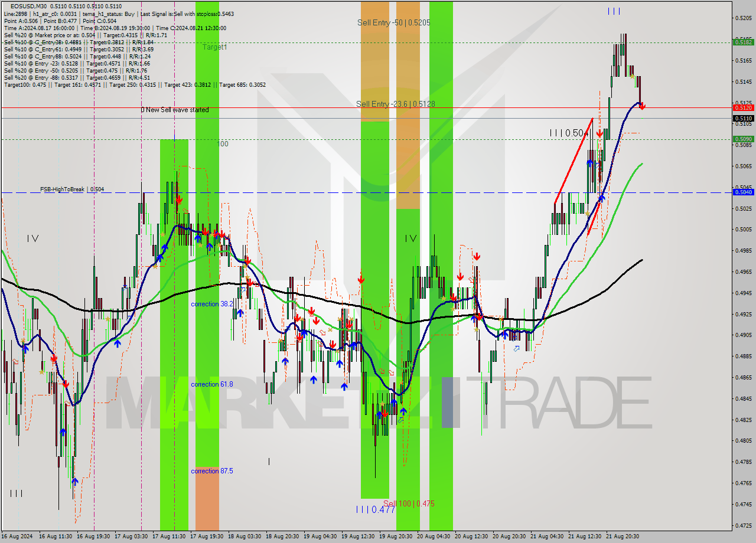Click the 'FSB-HighToBreak | 0.504' label

[x=72, y=189]
